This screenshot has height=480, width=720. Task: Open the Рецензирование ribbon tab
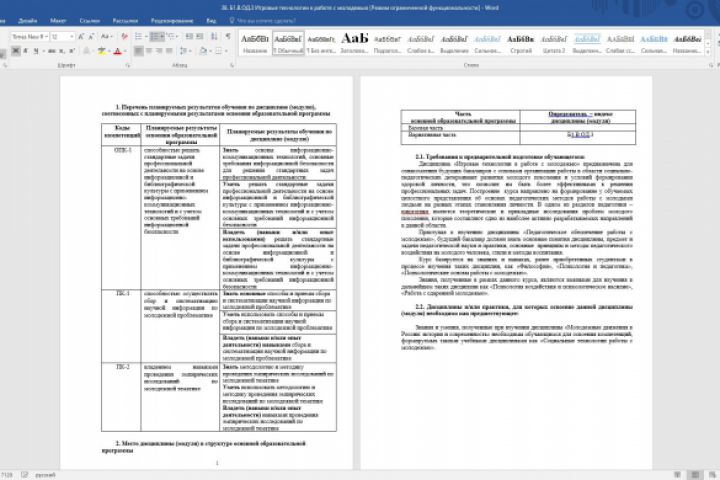pos(172,21)
